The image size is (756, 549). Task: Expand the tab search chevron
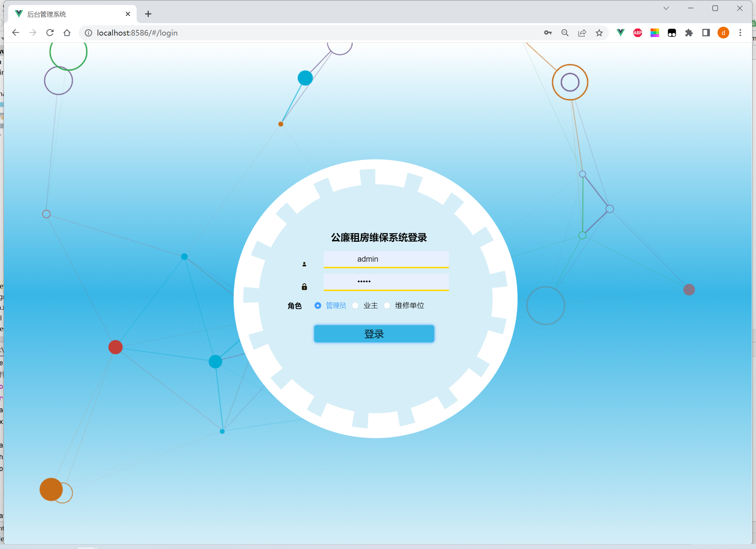click(666, 8)
